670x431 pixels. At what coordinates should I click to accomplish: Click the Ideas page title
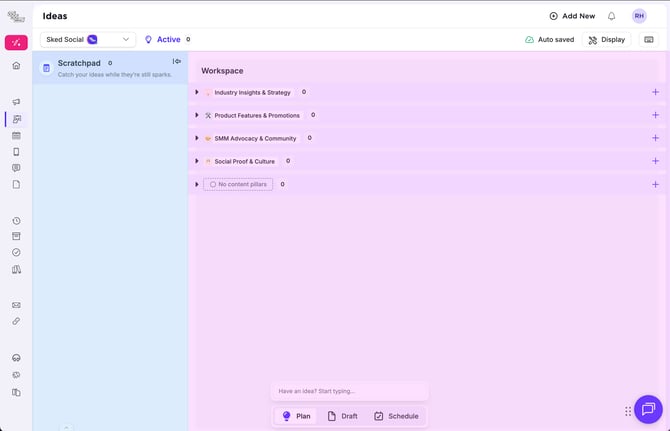pos(55,16)
